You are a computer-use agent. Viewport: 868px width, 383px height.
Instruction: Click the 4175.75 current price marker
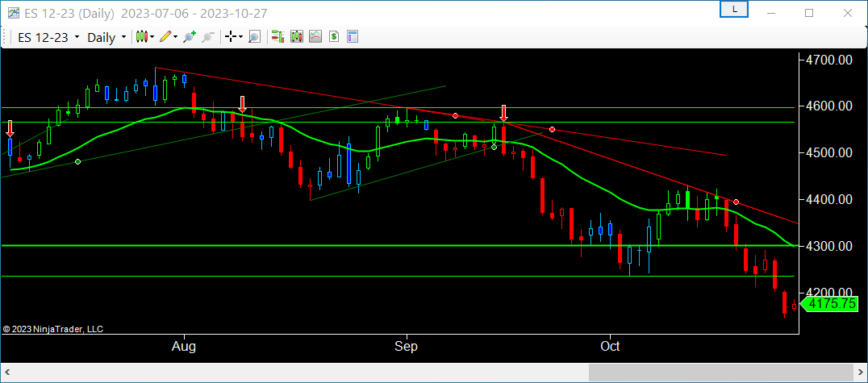[x=831, y=304]
